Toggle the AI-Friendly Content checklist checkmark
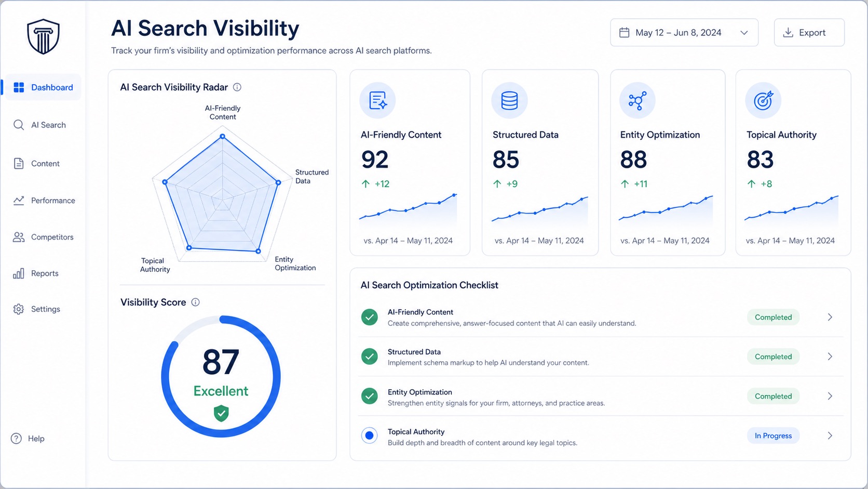This screenshot has height=489, width=868. point(370,317)
